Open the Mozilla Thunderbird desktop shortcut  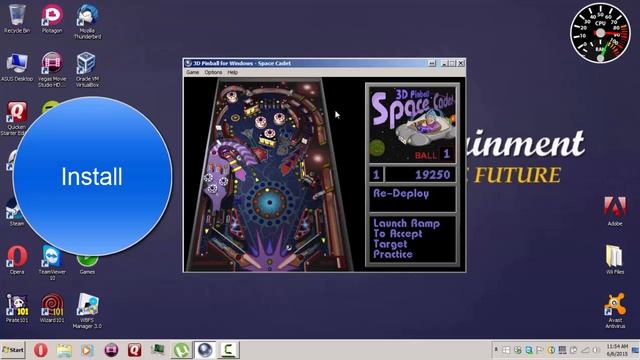[x=87, y=22]
